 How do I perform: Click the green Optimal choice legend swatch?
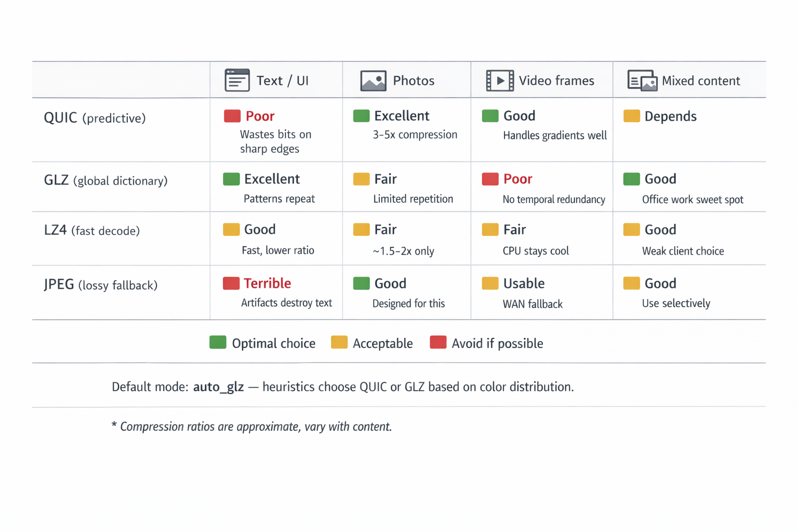point(218,343)
